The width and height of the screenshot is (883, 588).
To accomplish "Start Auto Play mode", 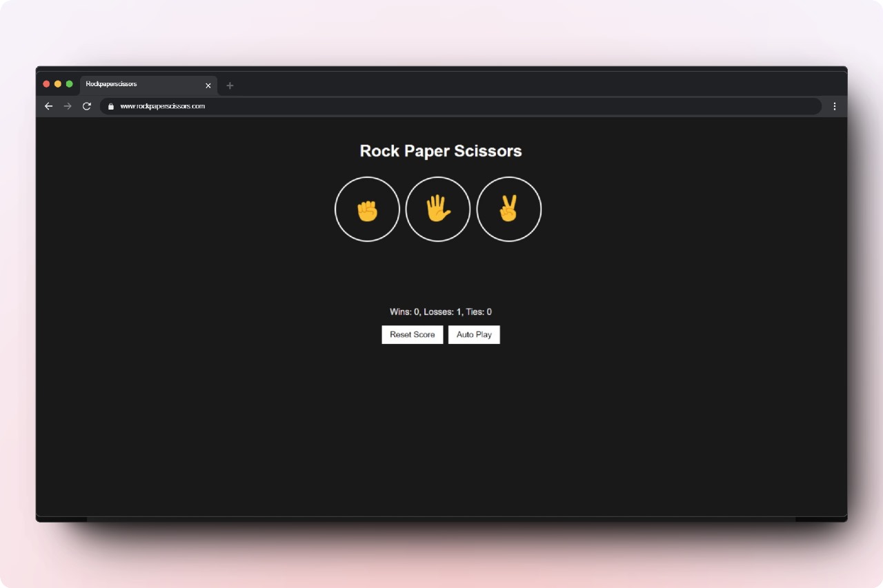I will [474, 334].
